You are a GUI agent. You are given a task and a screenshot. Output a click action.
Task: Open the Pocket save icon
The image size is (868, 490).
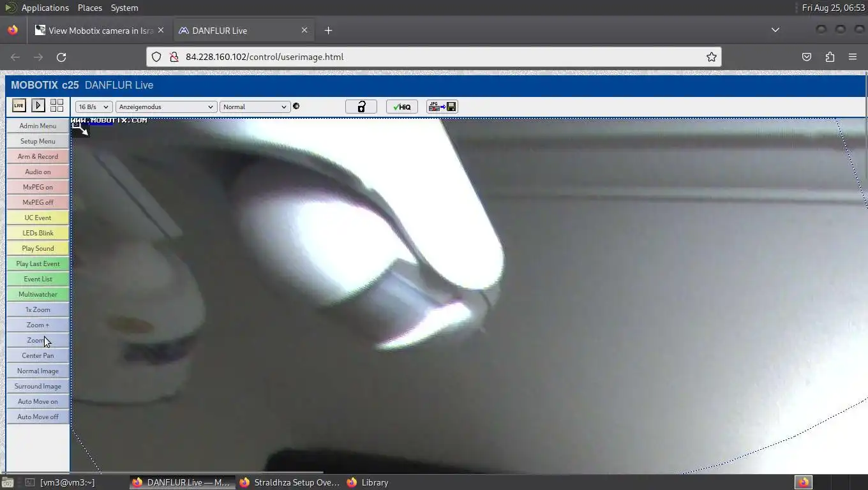click(807, 57)
